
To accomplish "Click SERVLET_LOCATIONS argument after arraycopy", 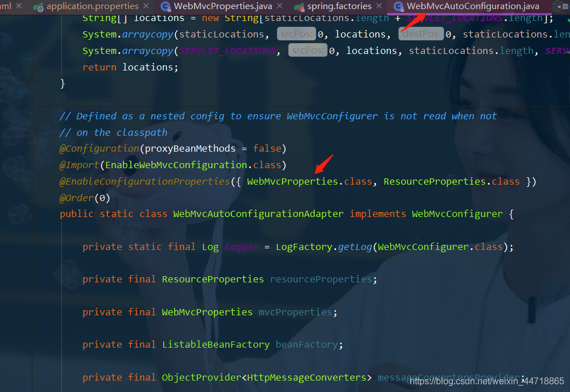I will pos(227,51).
